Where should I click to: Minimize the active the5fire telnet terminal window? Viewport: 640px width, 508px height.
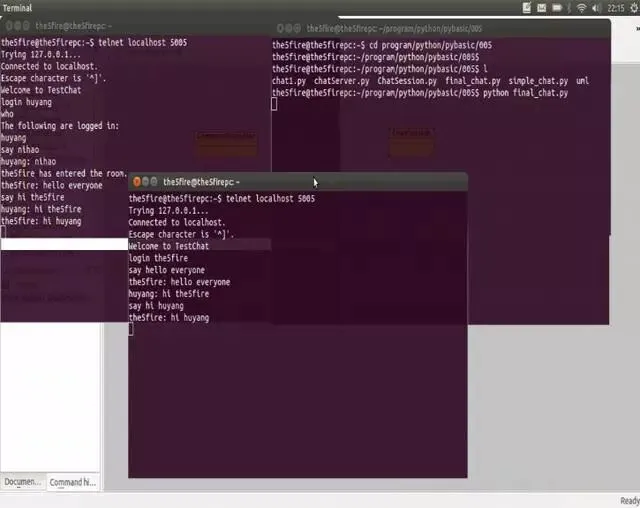pos(145,182)
